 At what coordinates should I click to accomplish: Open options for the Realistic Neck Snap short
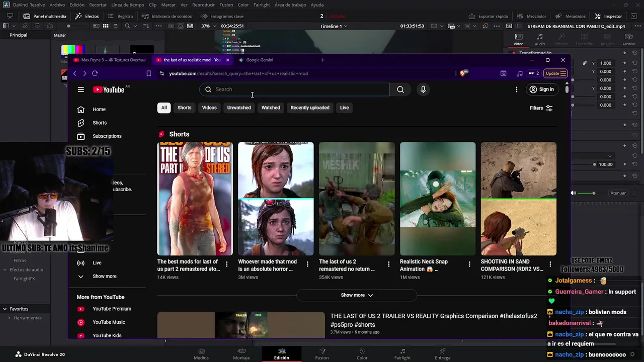[x=469, y=264]
